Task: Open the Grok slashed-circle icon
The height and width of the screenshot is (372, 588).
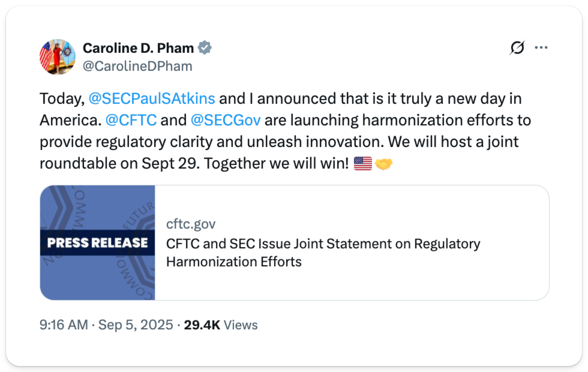Action: tap(517, 48)
